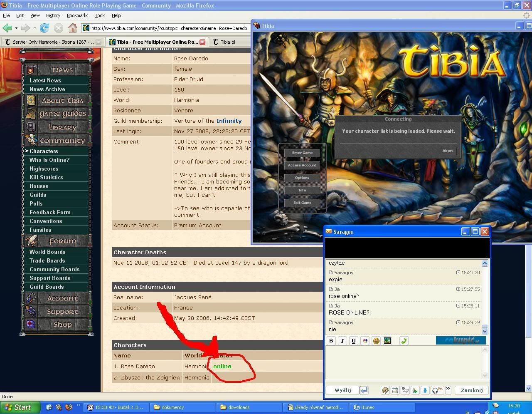This screenshot has height=414, width=532.
Task: Click Access Account in the Tibia client
Action: pos(302,165)
